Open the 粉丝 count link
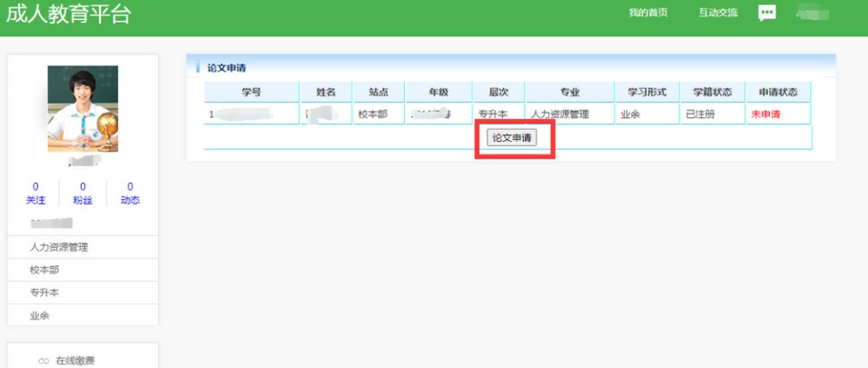 point(83,194)
